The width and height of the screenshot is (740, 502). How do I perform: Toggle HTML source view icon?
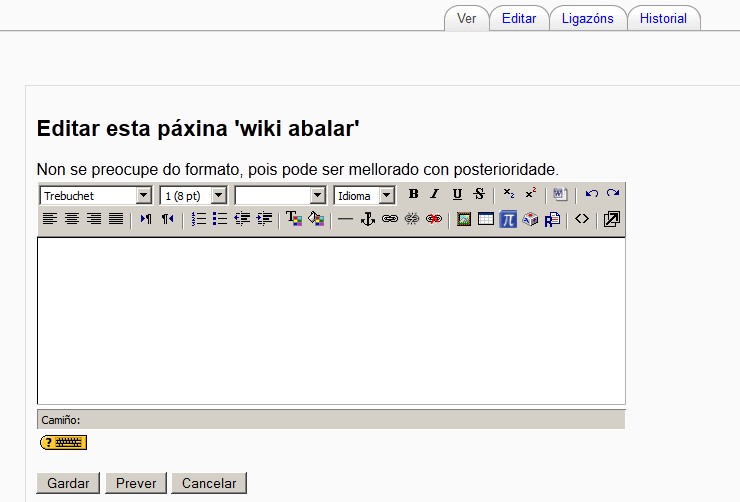point(582,219)
